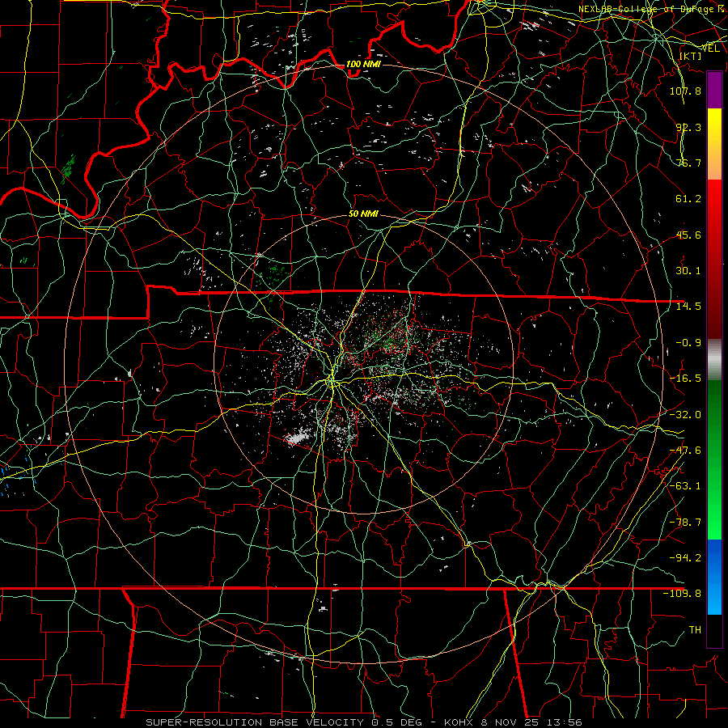Viewport: 728px width, 728px height.
Task: Select the 92.3 legend value
Action: [x=688, y=127]
